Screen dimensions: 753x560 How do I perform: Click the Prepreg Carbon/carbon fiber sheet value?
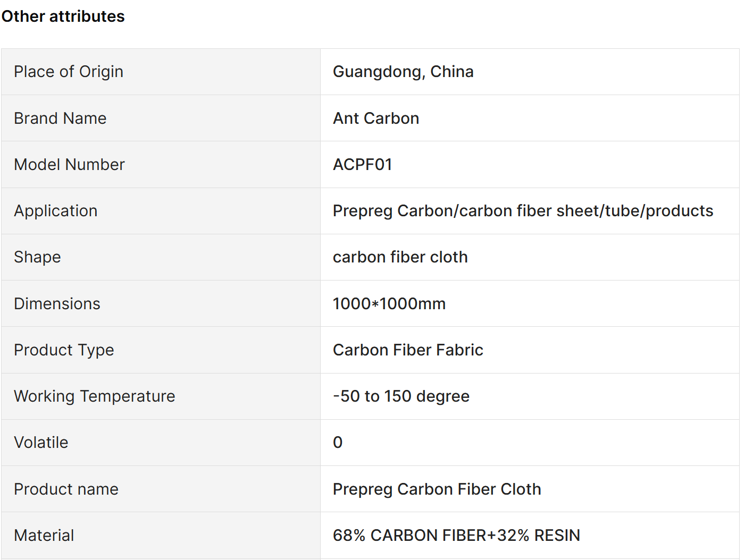point(523,211)
